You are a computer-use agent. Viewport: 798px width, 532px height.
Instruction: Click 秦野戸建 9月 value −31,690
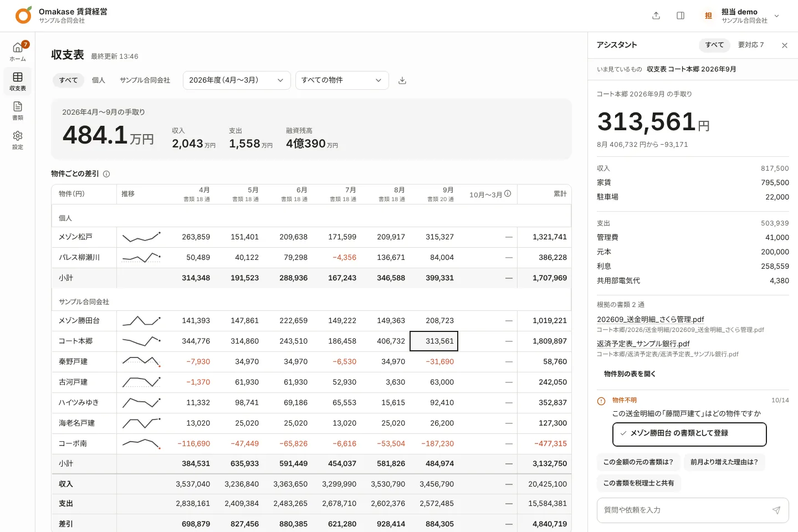coord(440,362)
